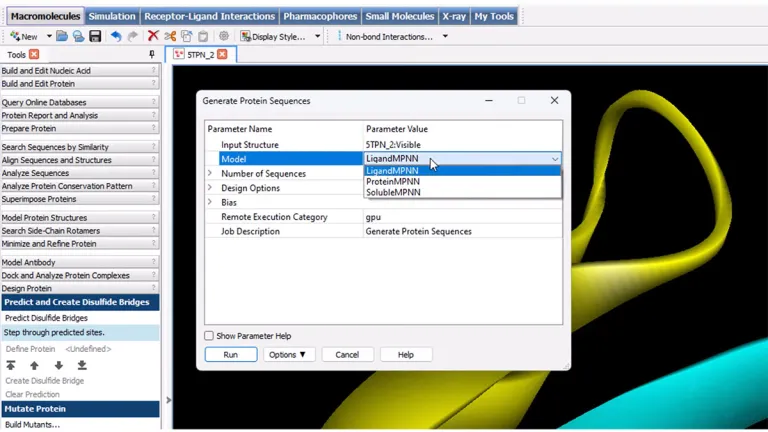
Task: Open Non-bond Interactions tool
Action: pyautogui.click(x=385, y=36)
